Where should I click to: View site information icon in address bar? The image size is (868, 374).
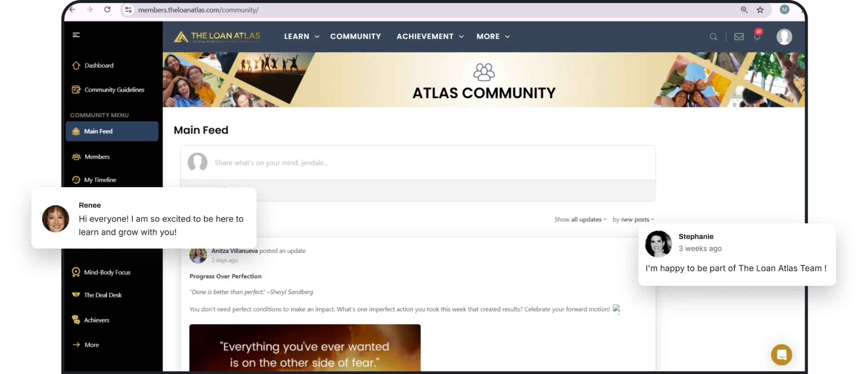(128, 10)
